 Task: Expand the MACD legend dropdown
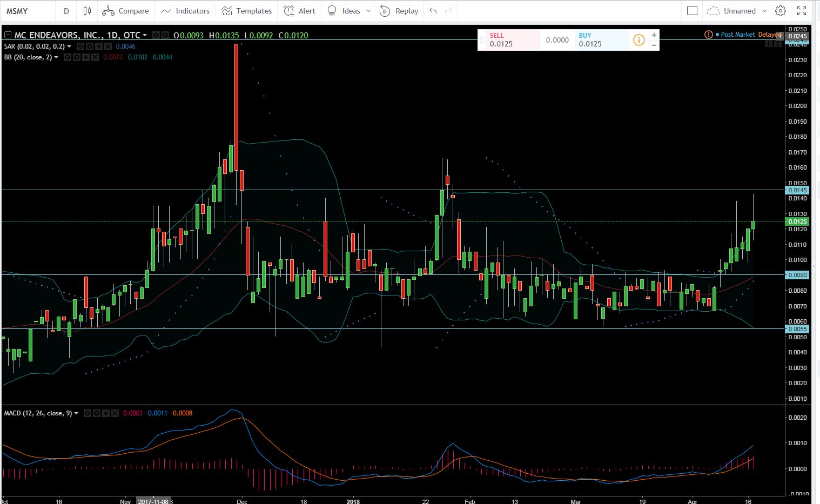click(76, 413)
